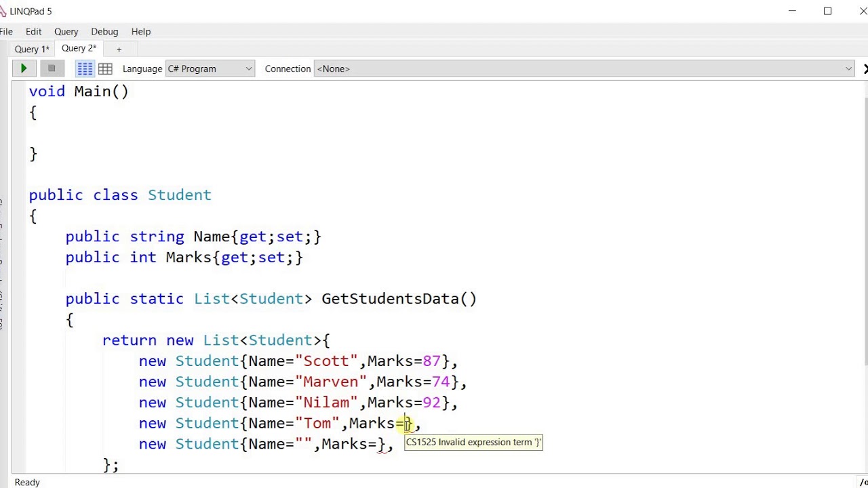Click the "Marven" string literal

tap(331, 382)
